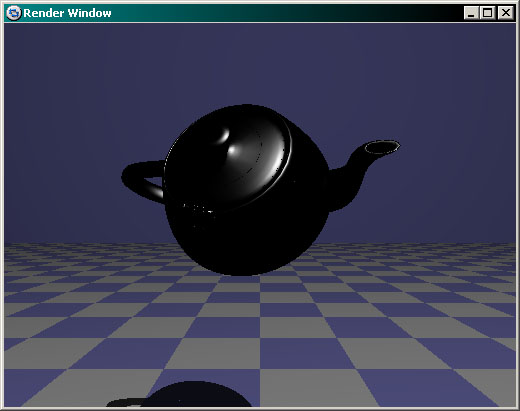Click the teapot body shadow on the floor
520x411 pixels.
[x=200, y=394]
